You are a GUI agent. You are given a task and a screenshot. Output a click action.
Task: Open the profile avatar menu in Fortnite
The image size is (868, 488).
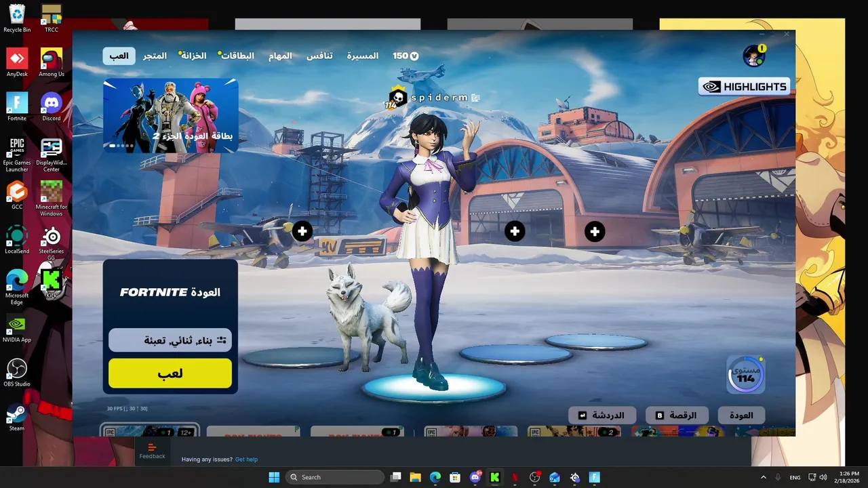click(753, 56)
